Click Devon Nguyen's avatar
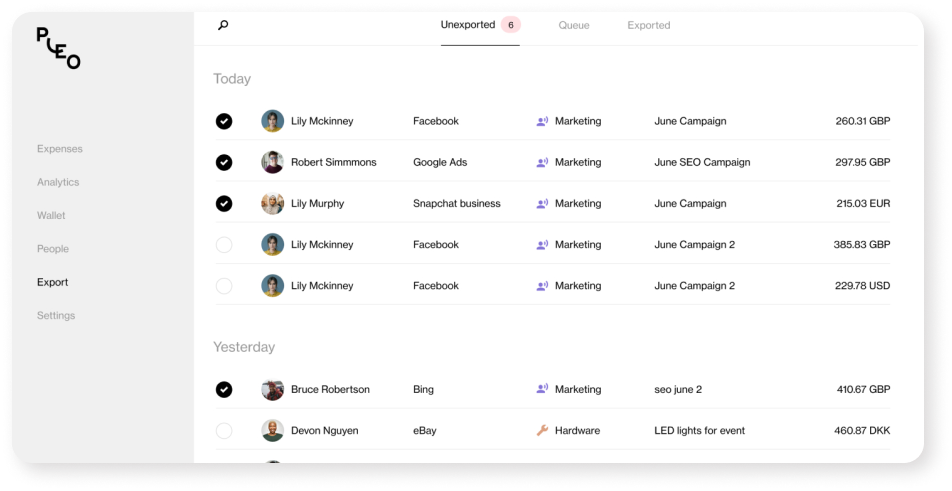This screenshot has width=952, height=491. tap(273, 431)
